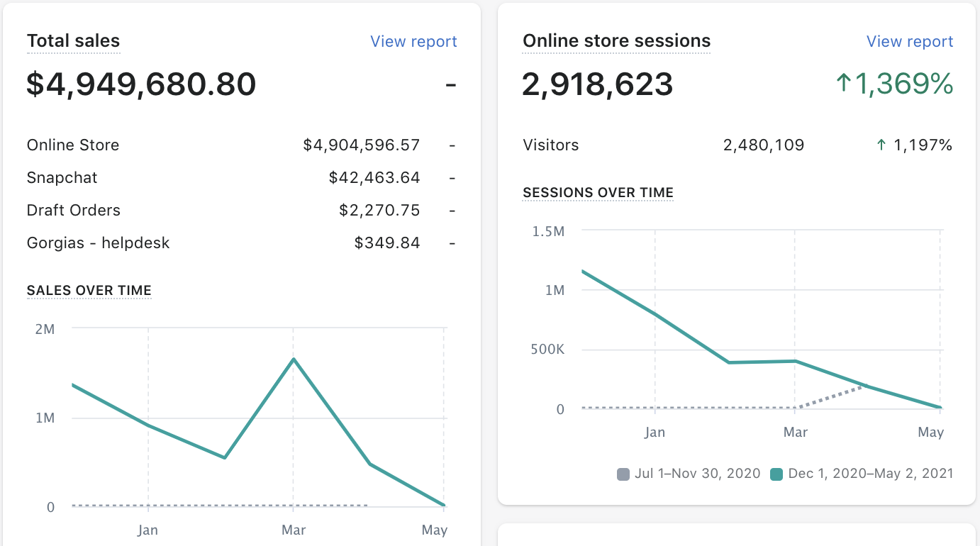Image resolution: width=980 pixels, height=546 pixels.
Task: Select the Visitors metric row
Action: [x=551, y=145]
